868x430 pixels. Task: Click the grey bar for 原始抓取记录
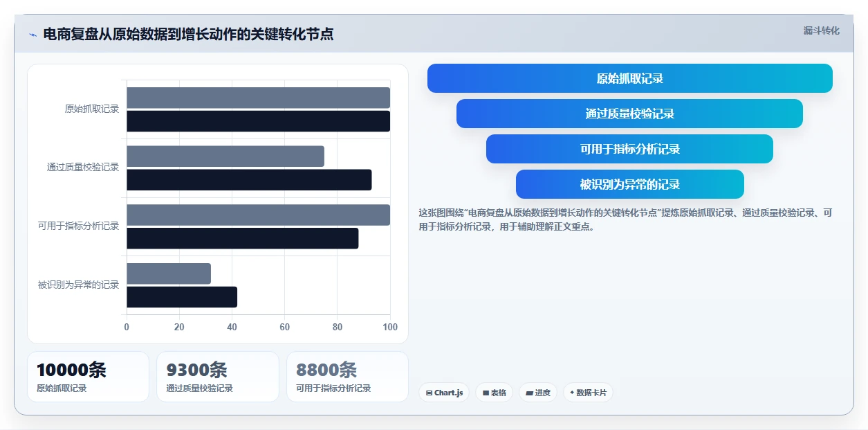258,98
